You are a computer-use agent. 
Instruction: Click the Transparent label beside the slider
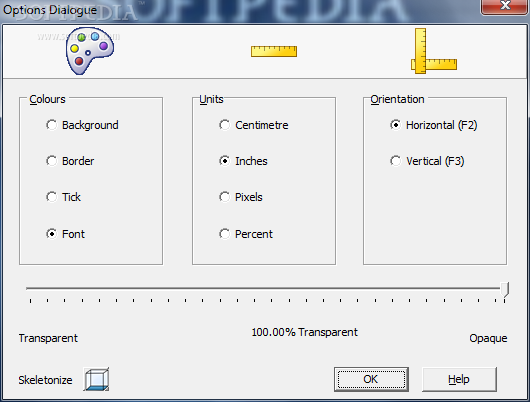(48, 338)
